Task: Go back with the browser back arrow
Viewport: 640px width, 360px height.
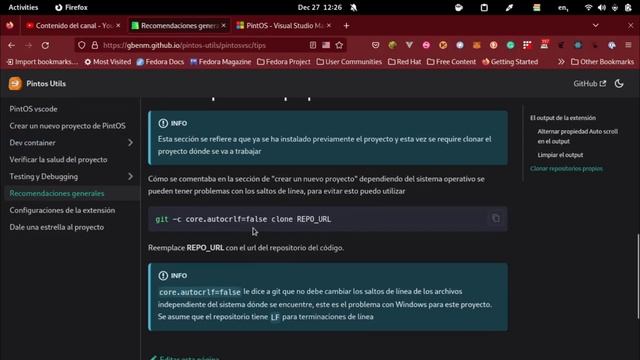Action: coord(11,45)
